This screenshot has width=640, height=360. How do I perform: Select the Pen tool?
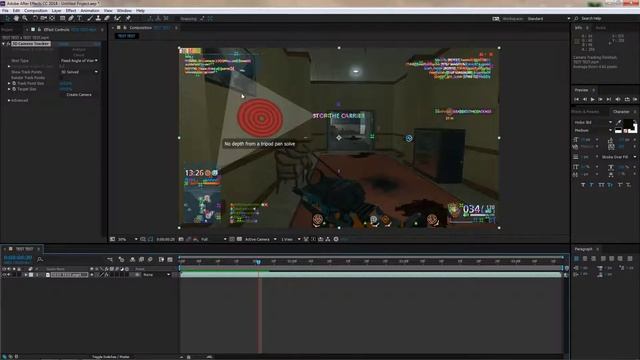(71, 18)
